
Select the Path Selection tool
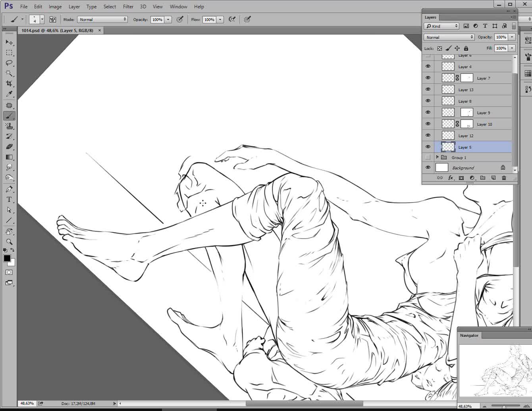[x=9, y=210]
